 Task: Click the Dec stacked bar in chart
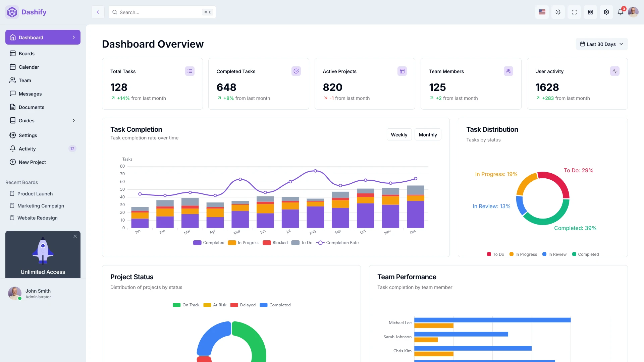(x=416, y=206)
